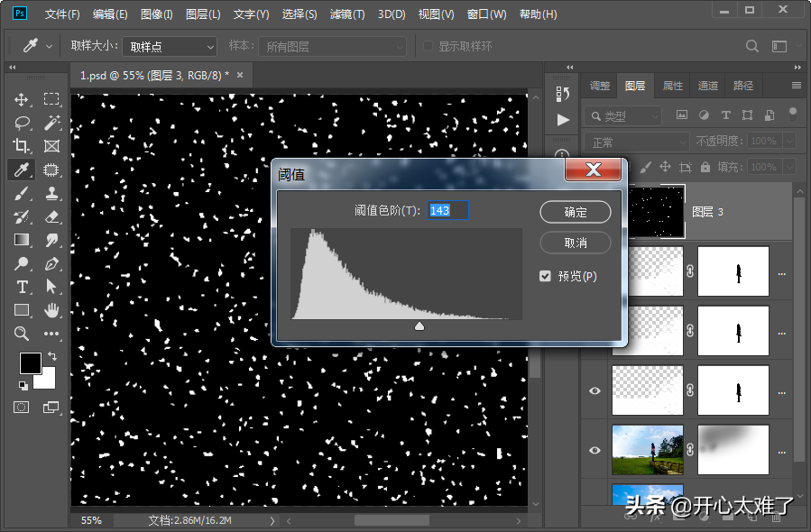
Task: Select the Eraser tool
Action: pos(51,216)
